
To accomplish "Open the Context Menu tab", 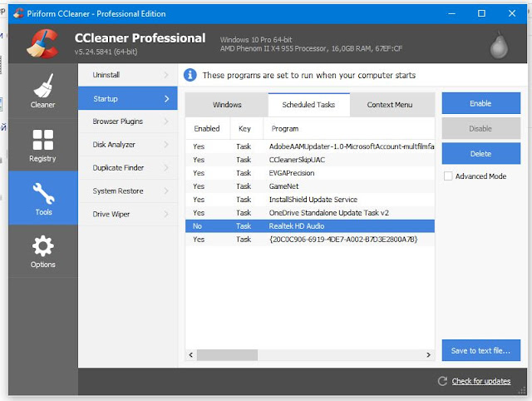I will pos(392,105).
